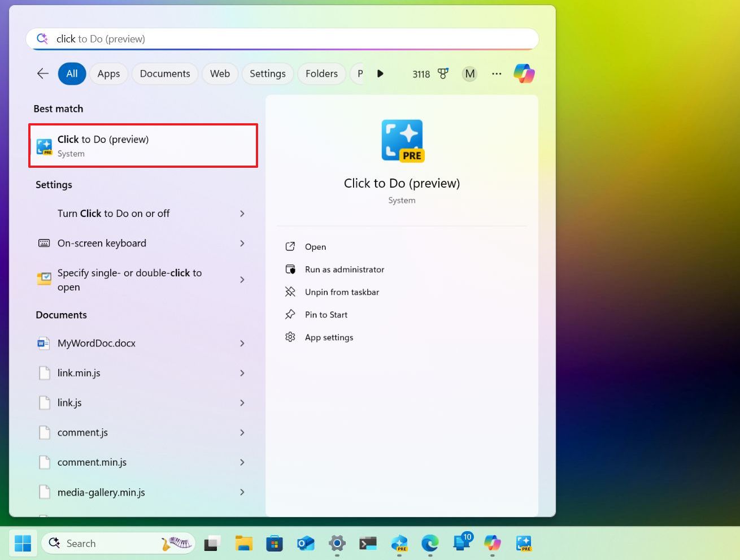Open the three-dots options menu
740x560 pixels.
[497, 73]
